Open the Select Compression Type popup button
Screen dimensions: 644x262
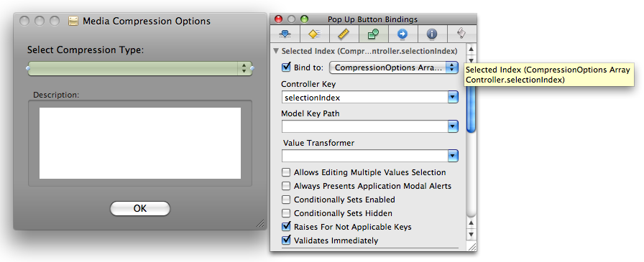click(x=140, y=68)
